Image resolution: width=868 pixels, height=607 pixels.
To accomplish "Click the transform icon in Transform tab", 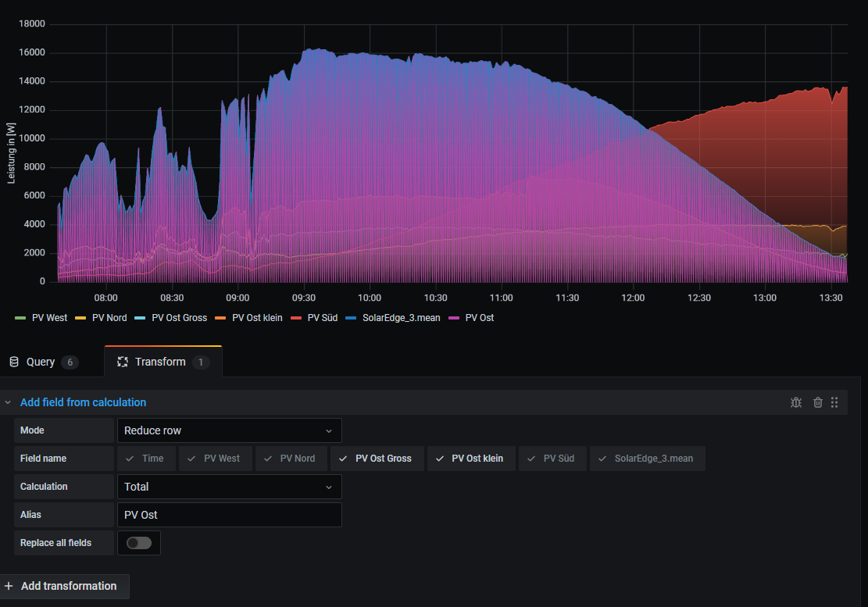I will pyautogui.click(x=122, y=362).
